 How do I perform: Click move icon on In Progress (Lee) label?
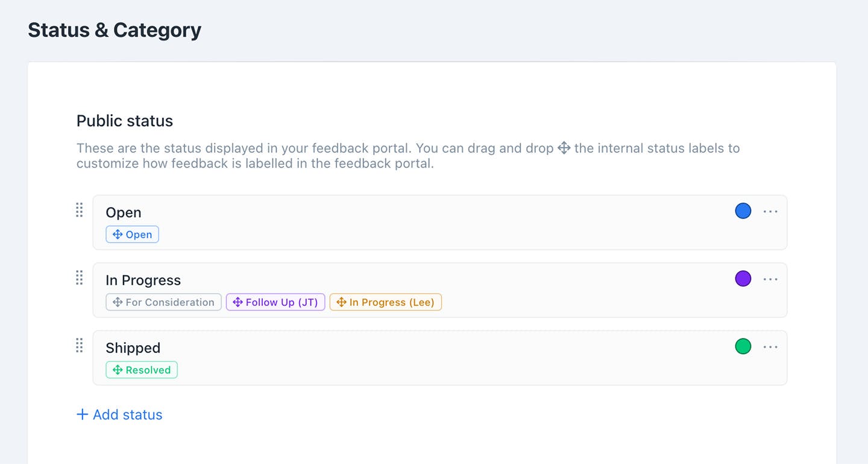pyautogui.click(x=341, y=302)
